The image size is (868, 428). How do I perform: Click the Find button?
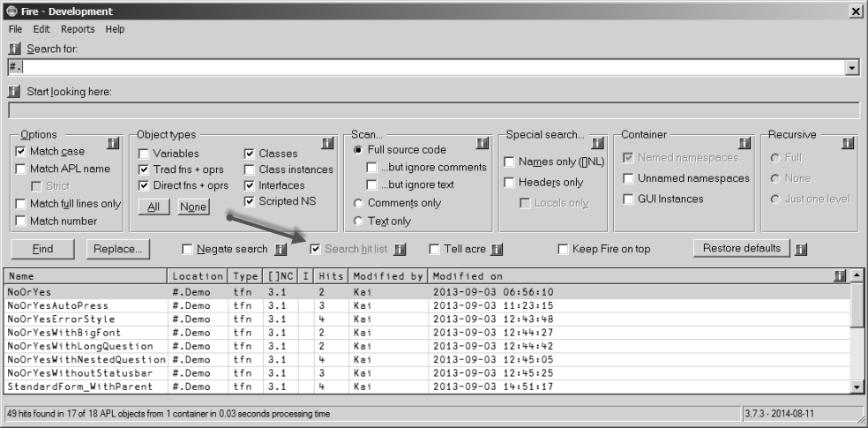coord(42,249)
